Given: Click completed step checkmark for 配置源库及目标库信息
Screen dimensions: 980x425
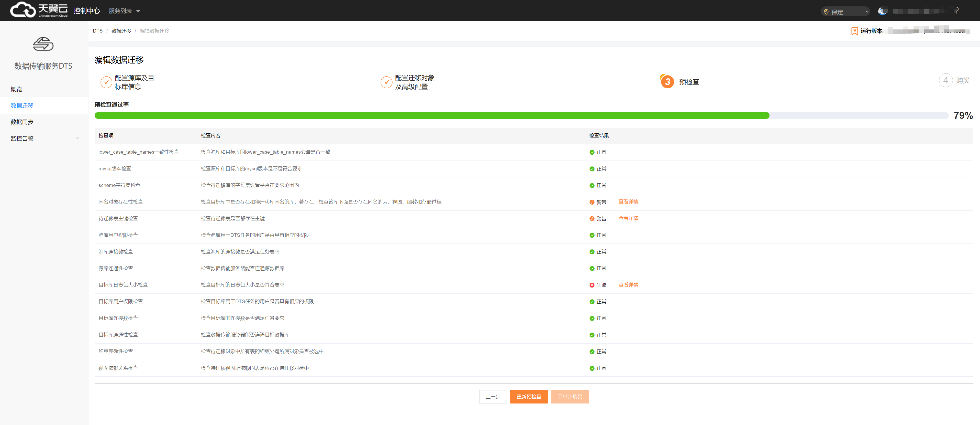Looking at the screenshot, I should [106, 82].
